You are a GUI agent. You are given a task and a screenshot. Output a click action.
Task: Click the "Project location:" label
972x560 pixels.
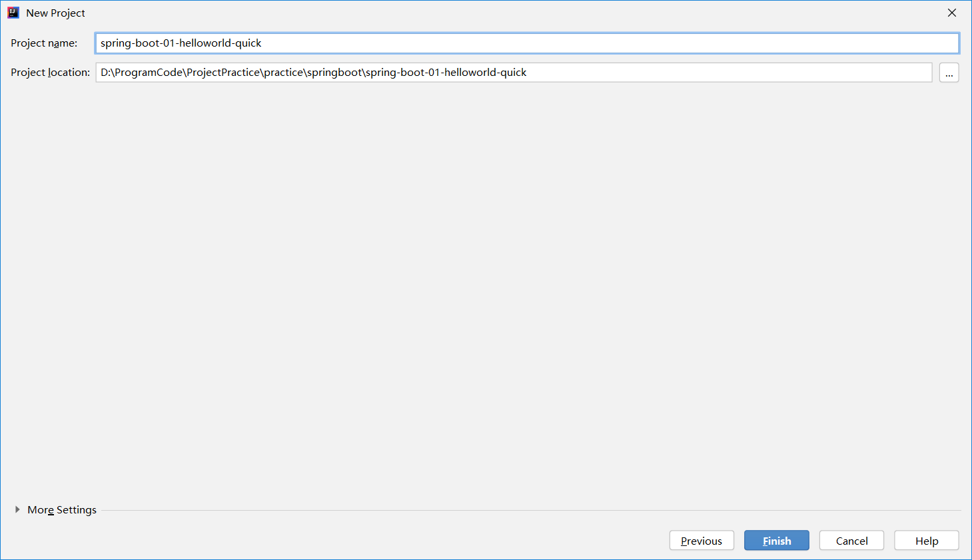pyautogui.click(x=50, y=73)
